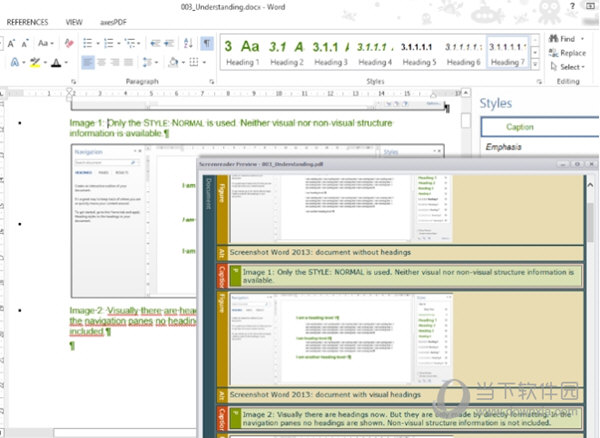Screen dimensions: 600x438
Task: Open the axesPDF ribbon tab
Action: pyautogui.click(x=113, y=22)
